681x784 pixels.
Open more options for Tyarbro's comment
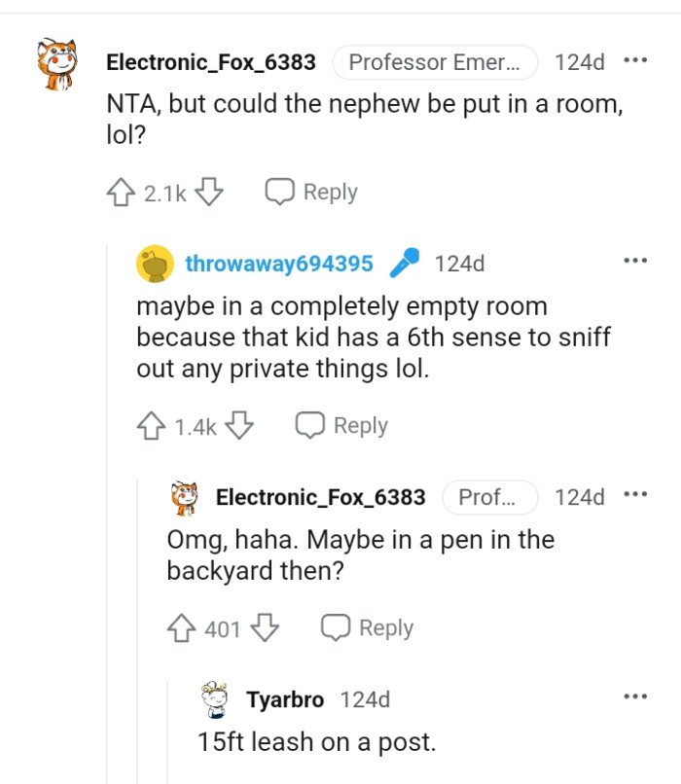coord(635,696)
